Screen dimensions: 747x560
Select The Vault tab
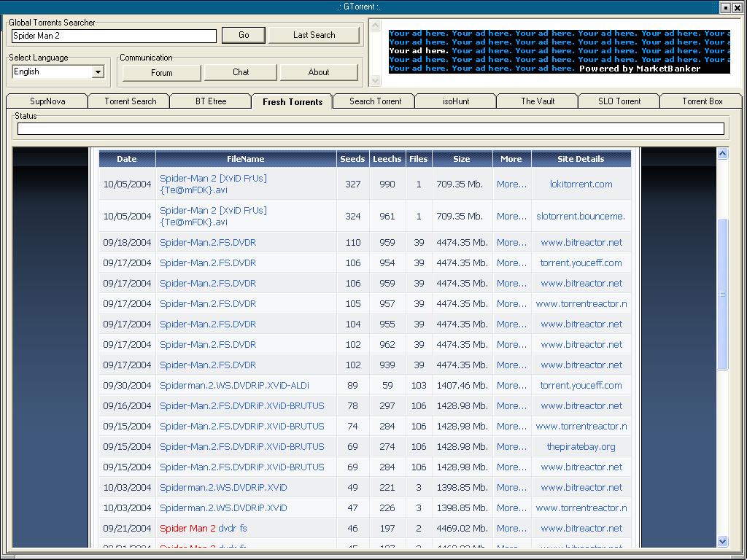[x=538, y=101]
